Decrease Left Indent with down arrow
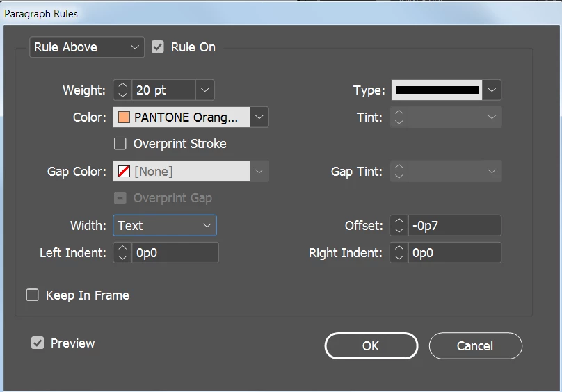This screenshot has width=562, height=392. [122, 258]
